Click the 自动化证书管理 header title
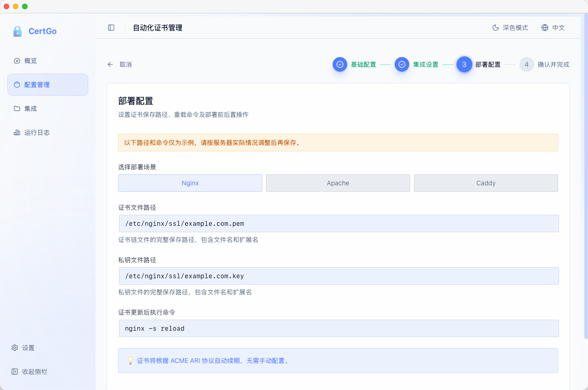588x390 pixels. (x=158, y=28)
